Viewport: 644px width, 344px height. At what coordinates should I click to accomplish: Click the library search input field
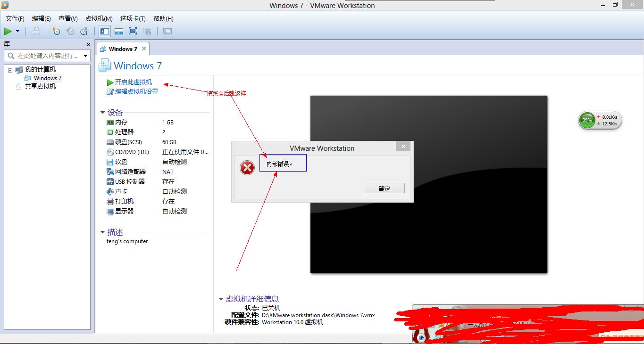pos(48,56)
